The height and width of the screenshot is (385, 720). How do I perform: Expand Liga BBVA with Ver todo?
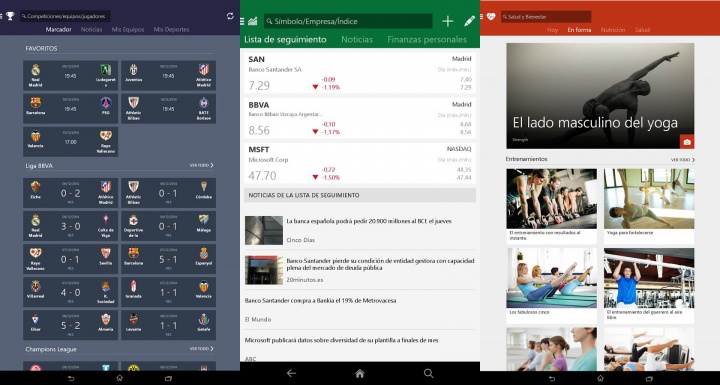coord(202,165)
